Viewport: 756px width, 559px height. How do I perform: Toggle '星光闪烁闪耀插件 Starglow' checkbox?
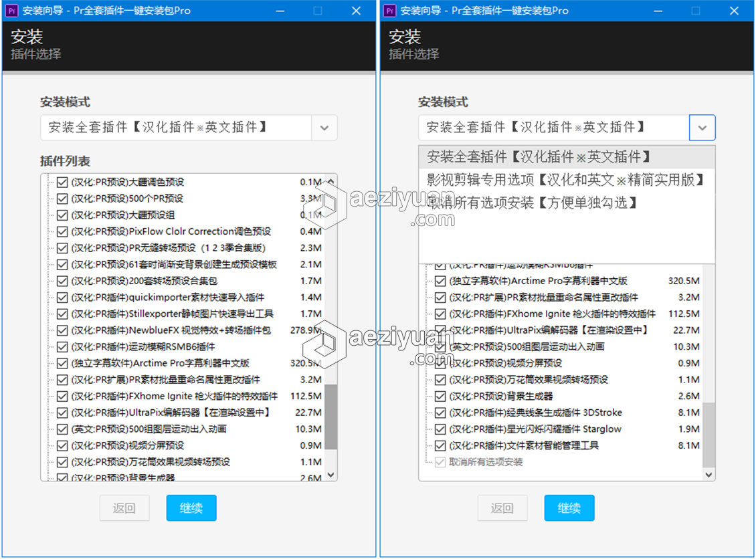(440, 429)
